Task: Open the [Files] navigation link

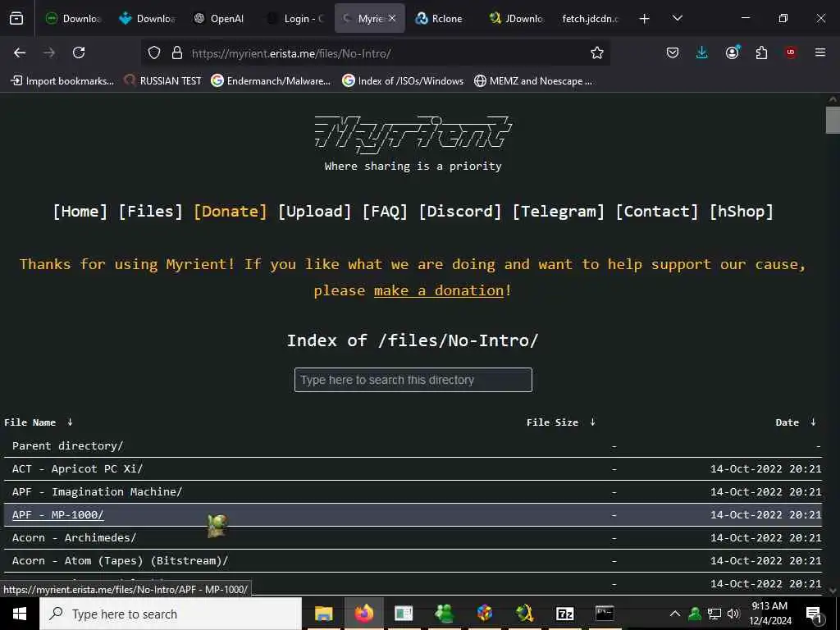Action: pyautogui.click(x=151, y=211)
